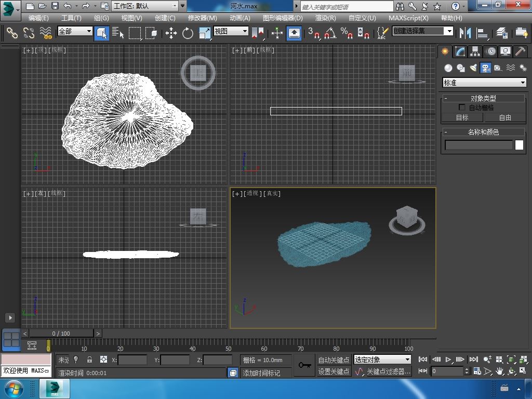Click the white object color swatch
The height and width of the screenshot is (399, 532).
coord(519,145)
